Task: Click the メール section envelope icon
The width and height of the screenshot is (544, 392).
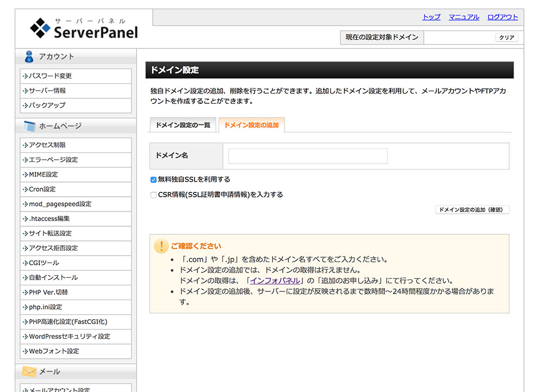Action: click(x=29, y=371)
